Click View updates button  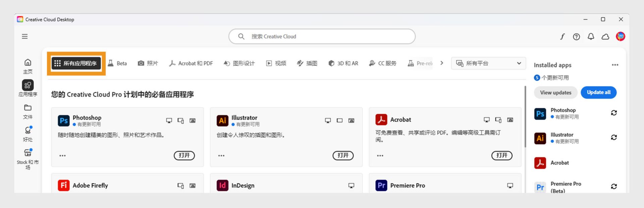555,92
